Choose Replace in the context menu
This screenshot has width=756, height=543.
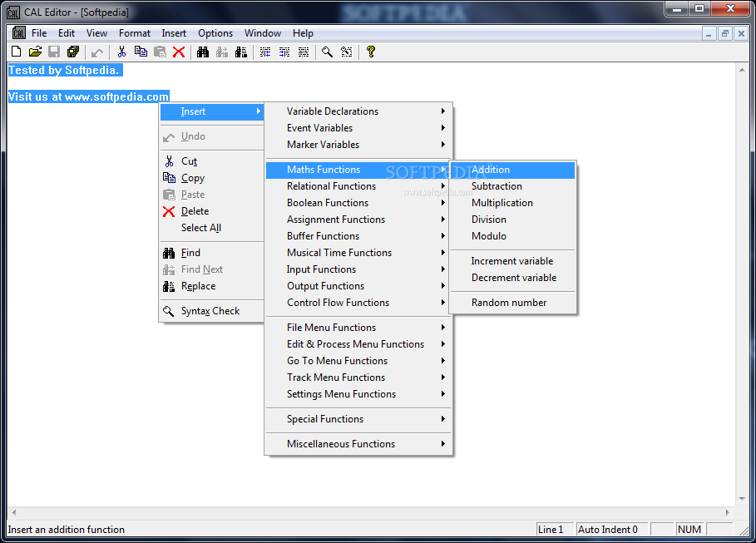(x=211, y=286)
